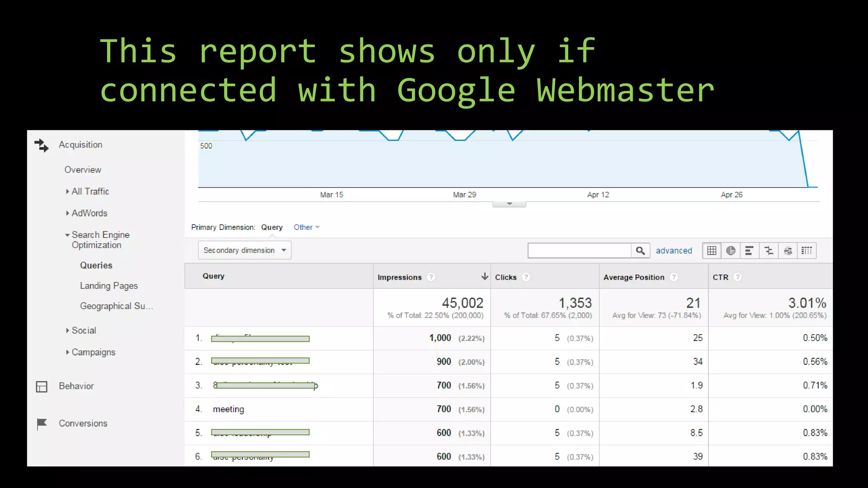
Task: Click 1,000 impressions in row 1
Action: [x=440, y=338]
